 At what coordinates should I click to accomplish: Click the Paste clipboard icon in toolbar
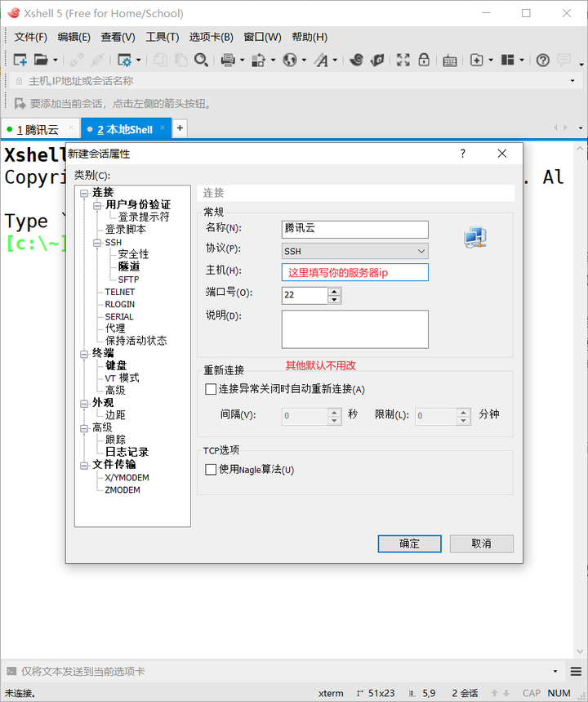(x=180, y=60)
